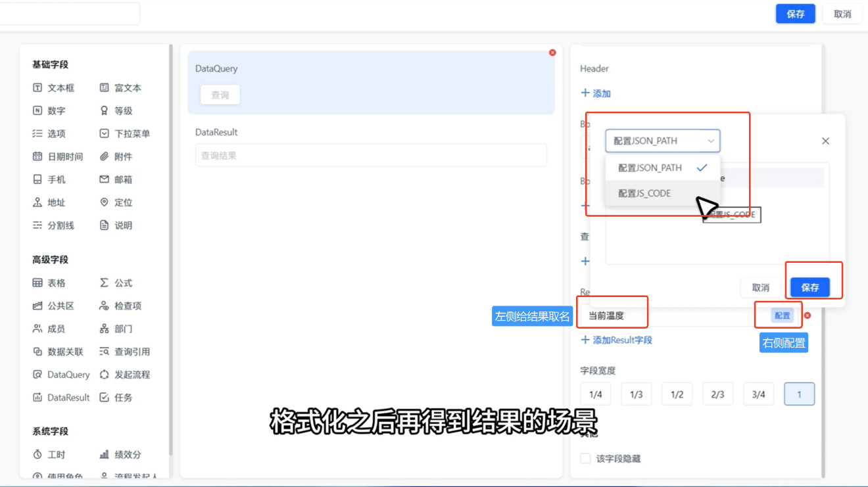Click the top-right 保存 button
The width and height of the screenshot is (868, 487).
click(796, 14)
